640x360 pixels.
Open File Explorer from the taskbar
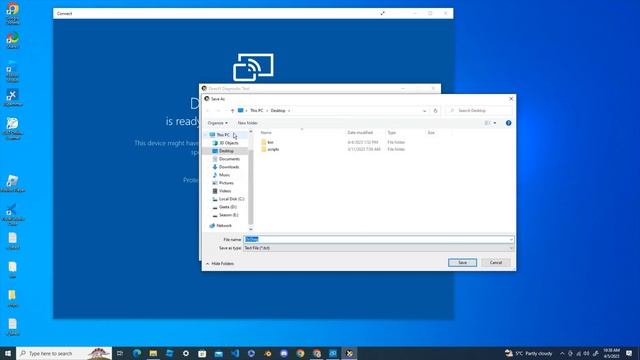153,353
